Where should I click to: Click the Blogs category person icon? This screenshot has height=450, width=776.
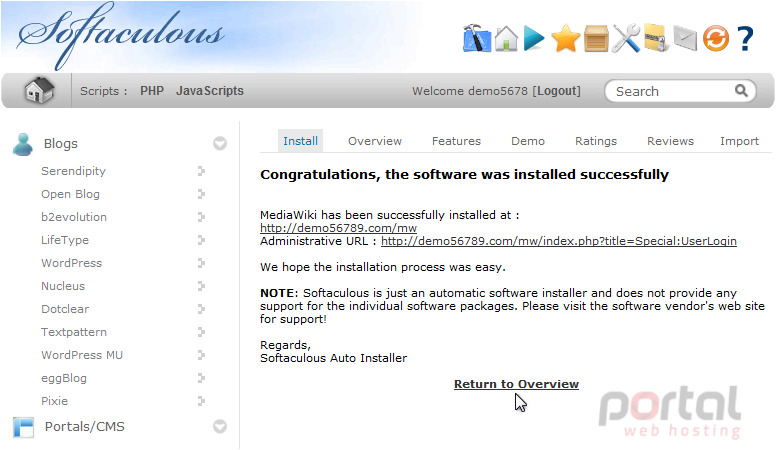click(x=23, y=144)
